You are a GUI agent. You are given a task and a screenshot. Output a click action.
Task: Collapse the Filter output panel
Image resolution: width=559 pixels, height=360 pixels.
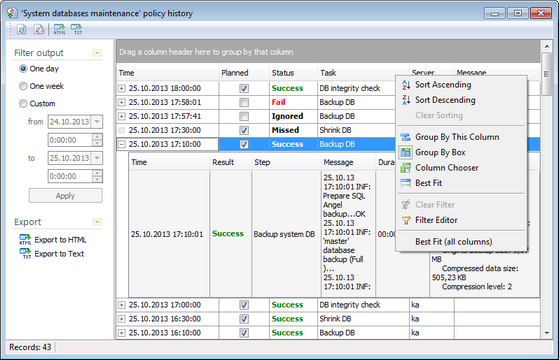coord(97,53)
